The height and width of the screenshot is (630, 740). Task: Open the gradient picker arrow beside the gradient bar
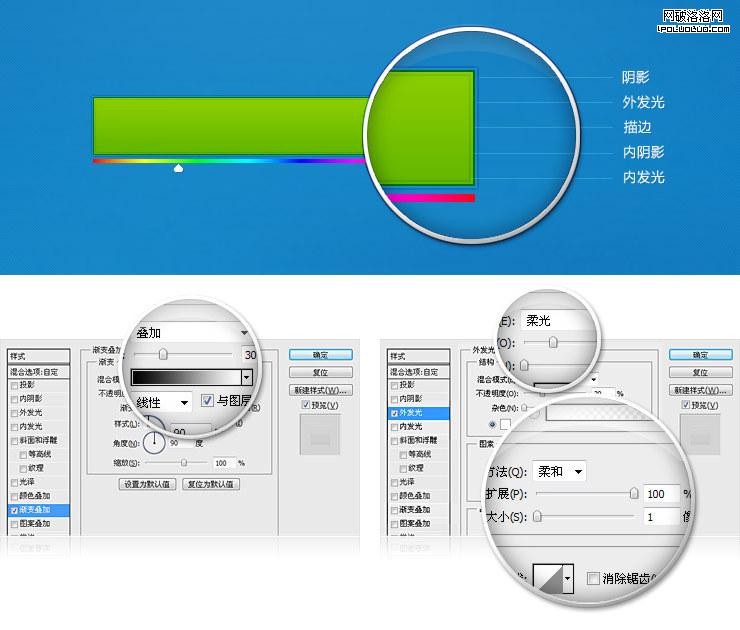click(247, 377)
